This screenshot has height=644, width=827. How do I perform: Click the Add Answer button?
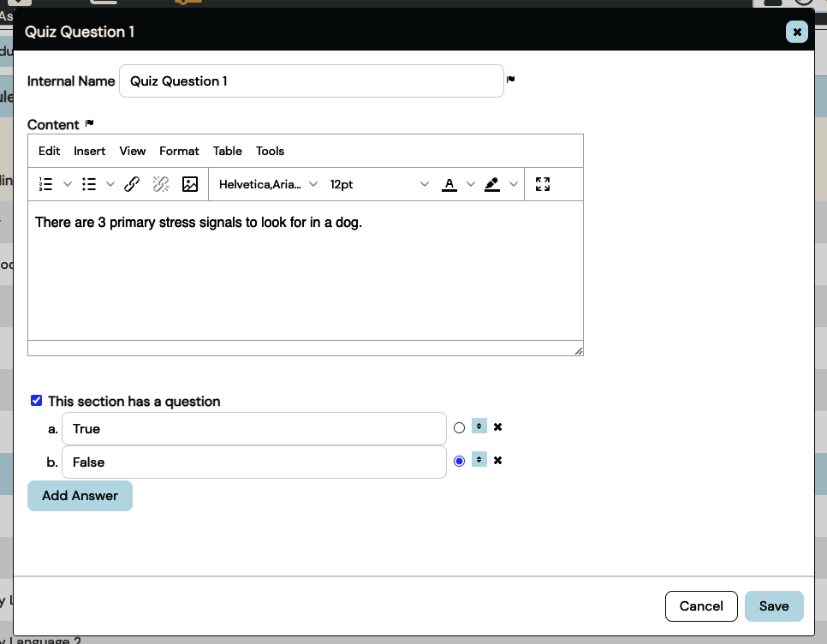(x=80, y=496)
